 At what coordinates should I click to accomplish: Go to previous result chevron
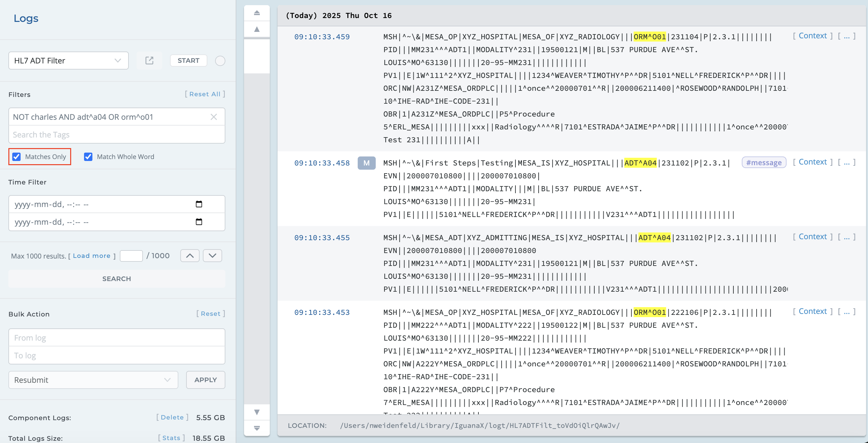(x=190, y=255)
